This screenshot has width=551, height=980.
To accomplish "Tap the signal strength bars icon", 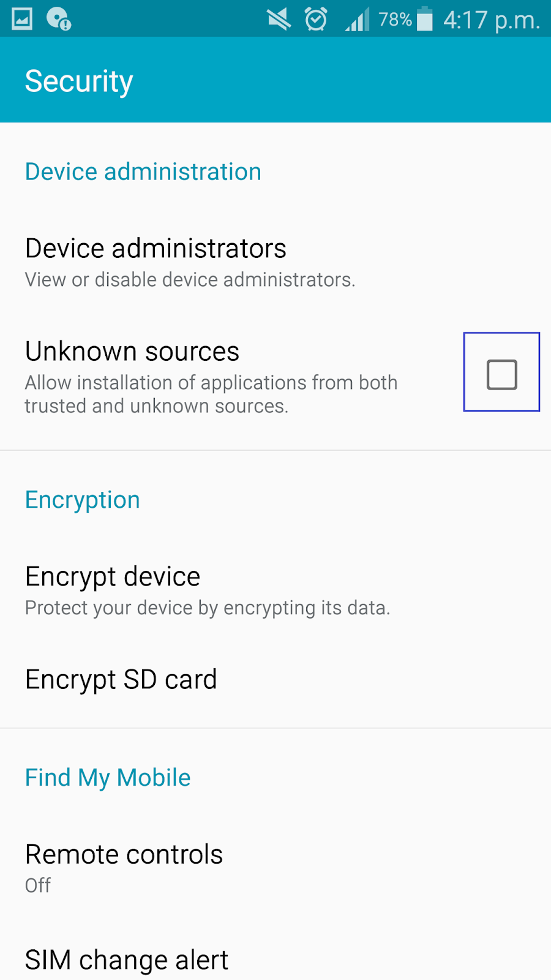I will [358, 20].
